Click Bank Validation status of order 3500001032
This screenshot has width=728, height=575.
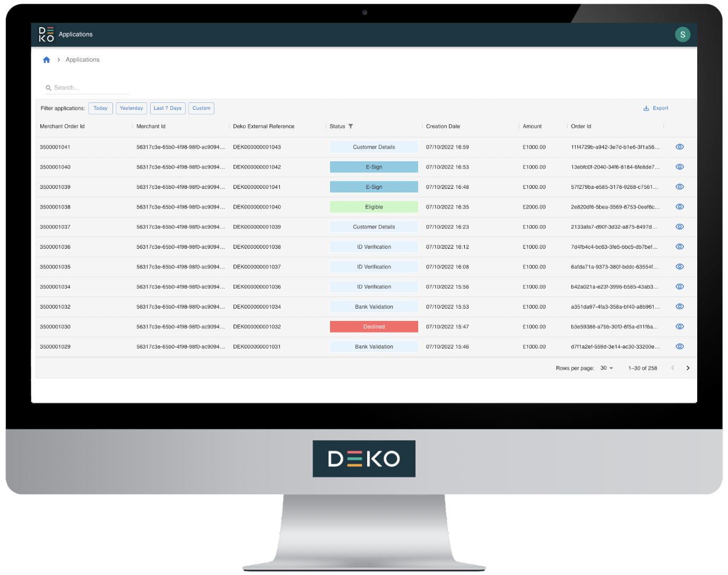tap(374, 307)
